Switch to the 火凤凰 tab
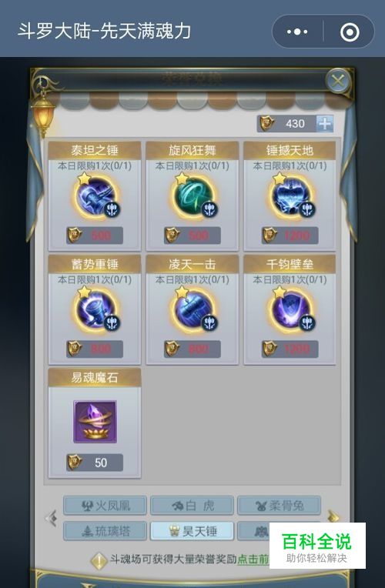385x588 pixels. (105, 506)
